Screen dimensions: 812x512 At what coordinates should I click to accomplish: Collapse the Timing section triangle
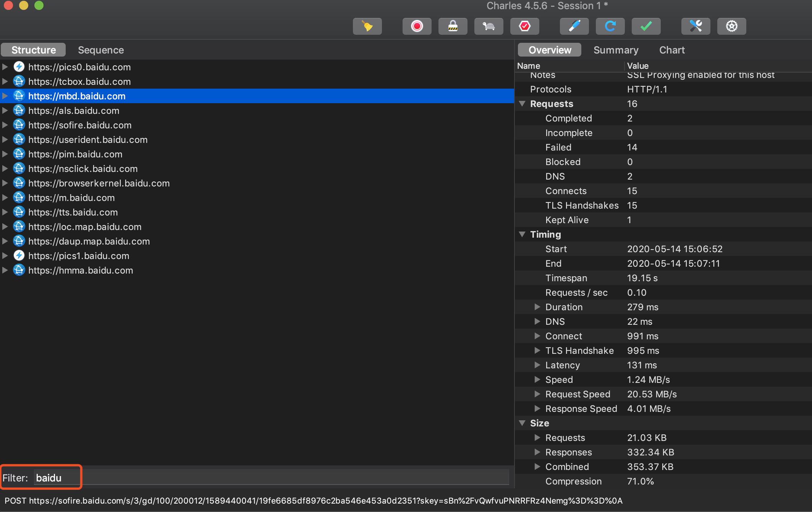[x=522, y=234]
